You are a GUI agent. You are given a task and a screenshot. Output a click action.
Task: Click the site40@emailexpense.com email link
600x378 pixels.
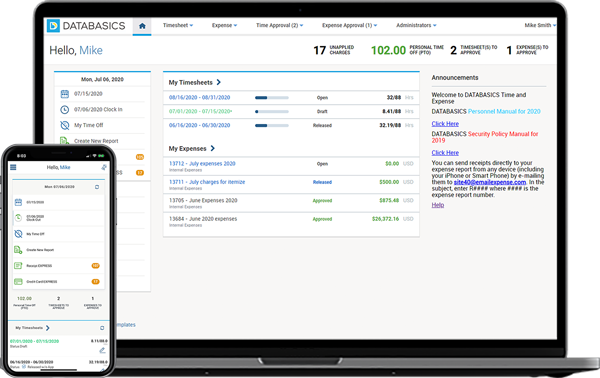point(490,182)
